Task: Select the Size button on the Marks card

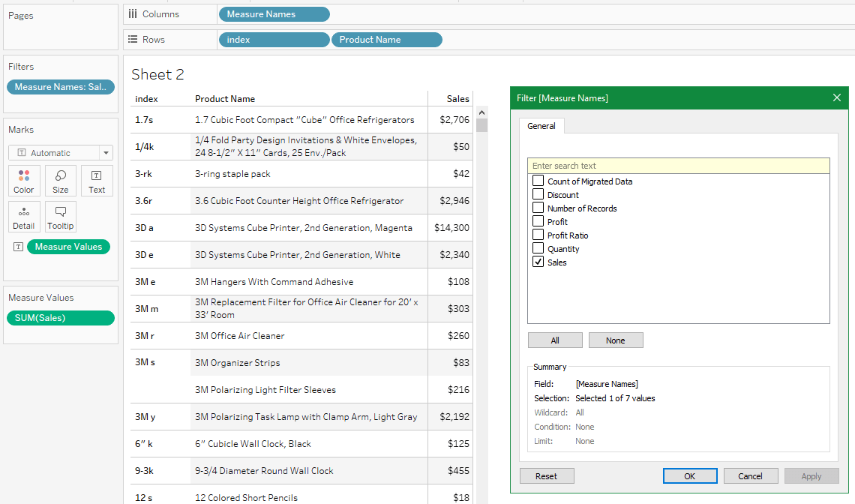Action: [60, 180]
